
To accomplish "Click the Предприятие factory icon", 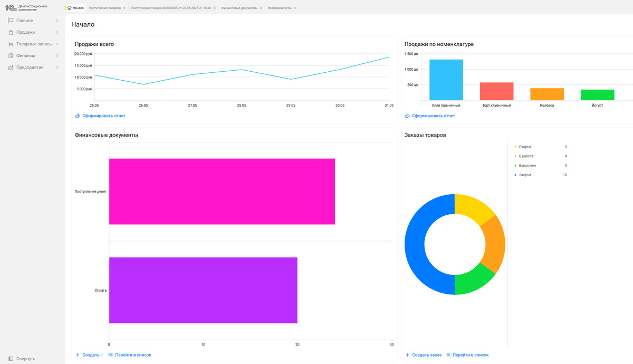I will click(11, 68).
